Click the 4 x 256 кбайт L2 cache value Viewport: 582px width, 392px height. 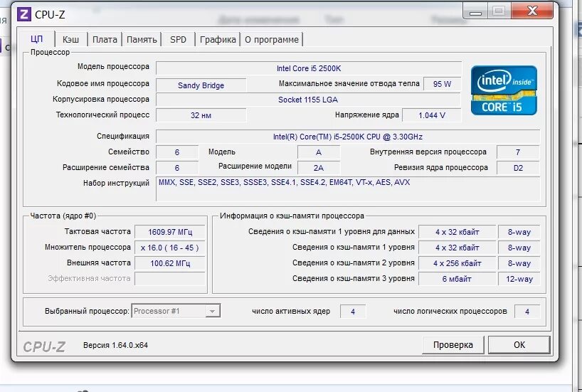tap(457, 263)
